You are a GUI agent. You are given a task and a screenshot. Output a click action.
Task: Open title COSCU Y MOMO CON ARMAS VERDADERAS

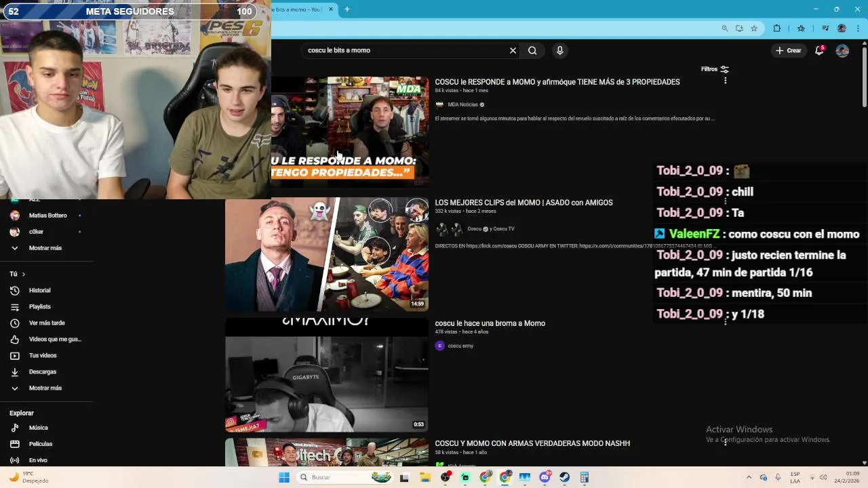pos(532,443)
